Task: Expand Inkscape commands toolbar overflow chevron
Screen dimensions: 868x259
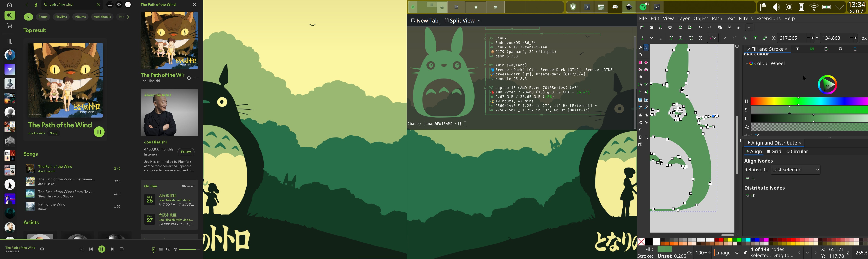Action: click(x=749, y=28)
